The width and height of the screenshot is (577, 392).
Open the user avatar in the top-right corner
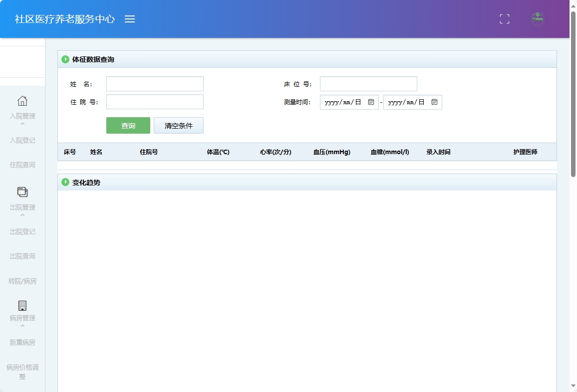538,19
